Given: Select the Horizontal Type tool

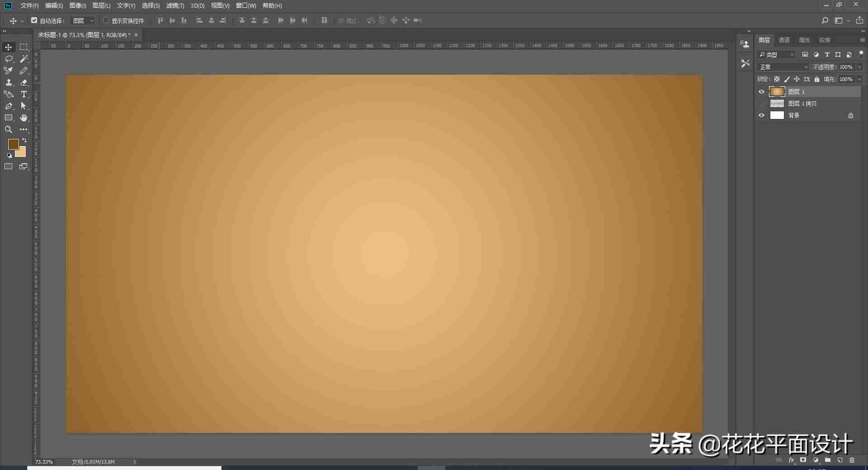Looking at the screenshot, I should (x=24, y=94).
